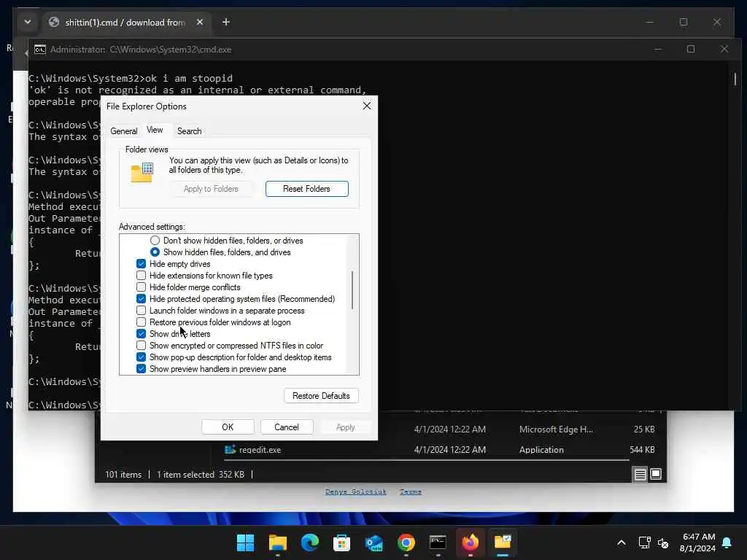Click the regedit.exe file icon
The image size is (747, 560).
pyautogui.click(x=230, y=449)
